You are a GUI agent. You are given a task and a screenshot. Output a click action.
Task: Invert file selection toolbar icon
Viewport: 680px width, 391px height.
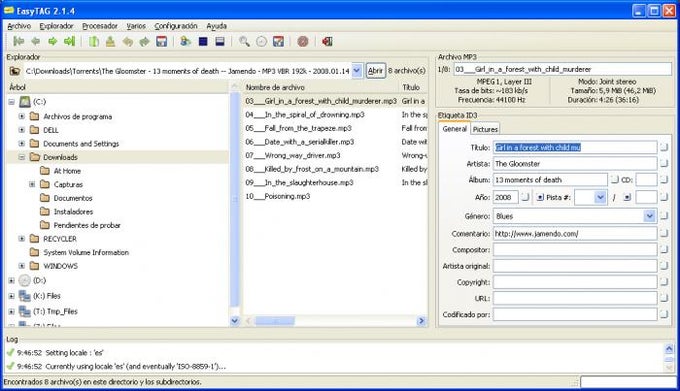pos(220,42)
